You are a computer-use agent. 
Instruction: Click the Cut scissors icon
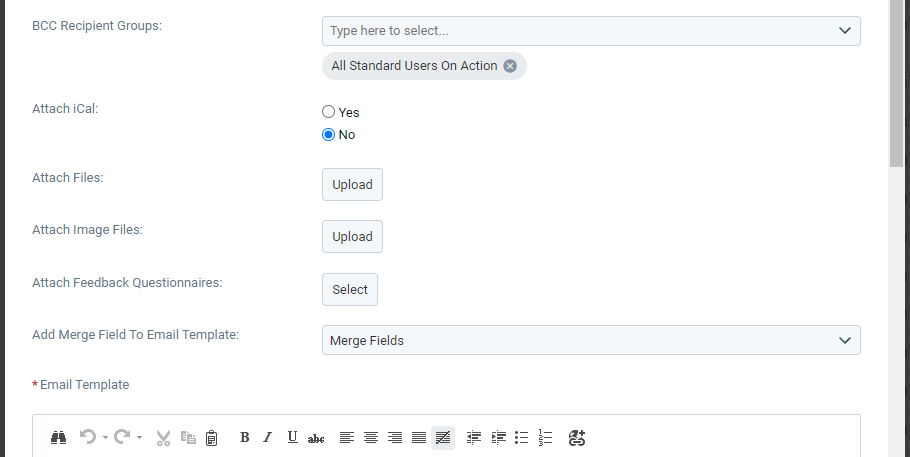pos(163,438)
